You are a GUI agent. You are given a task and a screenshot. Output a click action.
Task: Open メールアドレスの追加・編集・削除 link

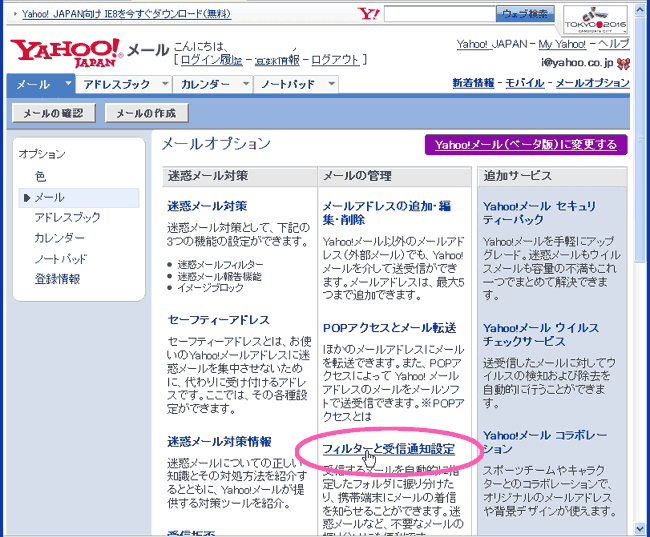pos(386,213)
